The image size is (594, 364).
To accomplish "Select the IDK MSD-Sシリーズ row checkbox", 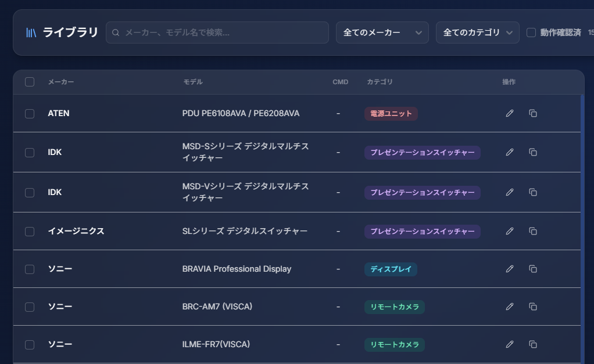I will tap(30, 153).
